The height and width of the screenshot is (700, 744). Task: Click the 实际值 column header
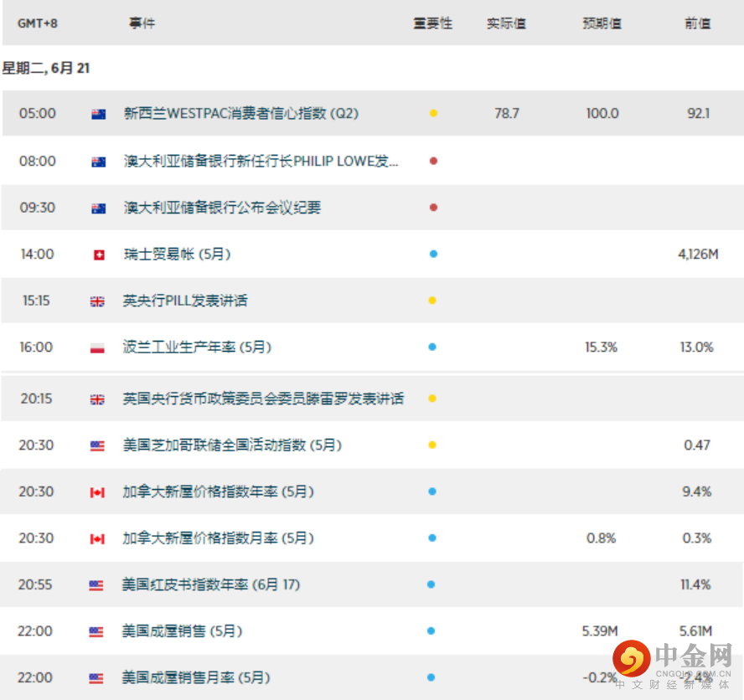point(506,23)
